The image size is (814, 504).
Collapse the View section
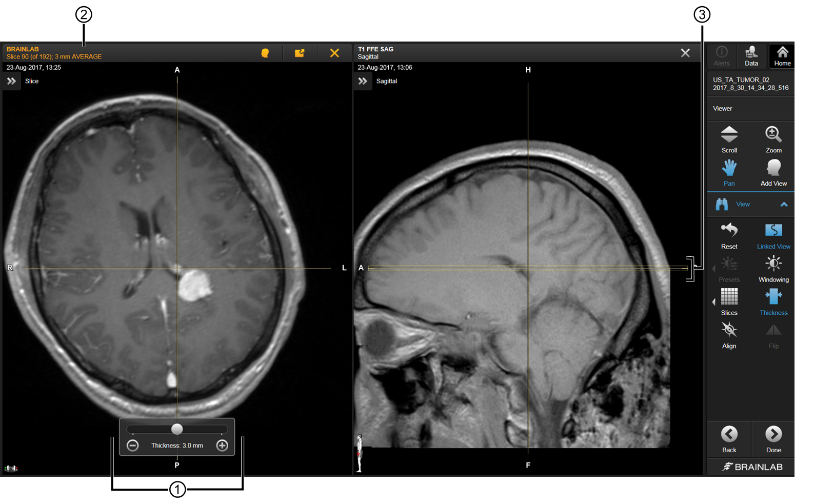(784, 204)
